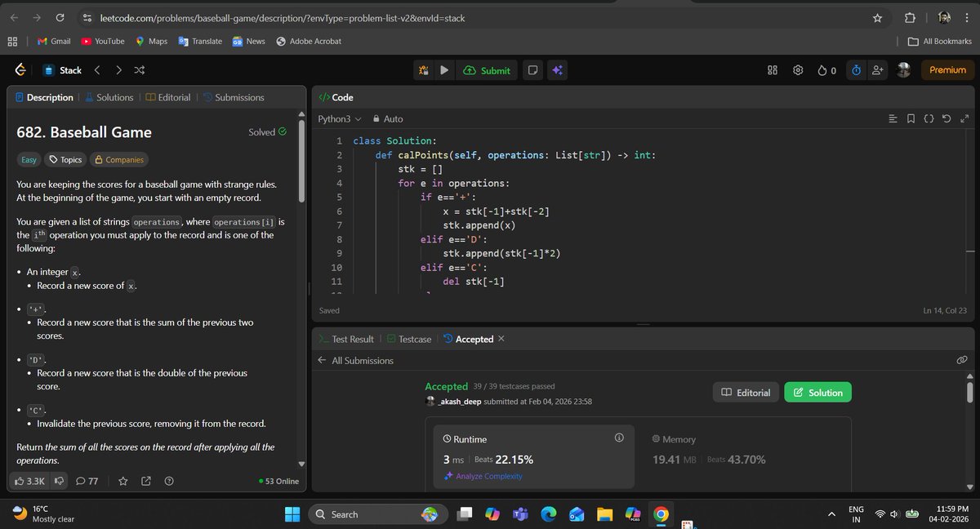The image size is (980, 529).
Task: Run the code with the play button
Action: [x=443, y=70]
